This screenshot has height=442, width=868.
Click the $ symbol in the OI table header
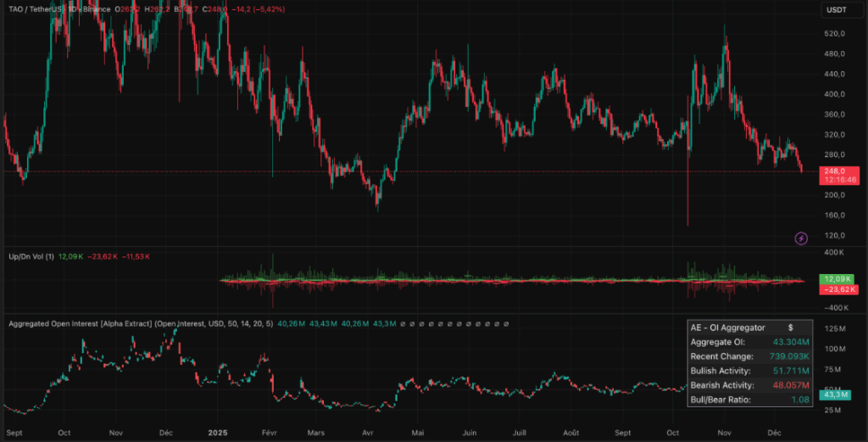[791, 328]
